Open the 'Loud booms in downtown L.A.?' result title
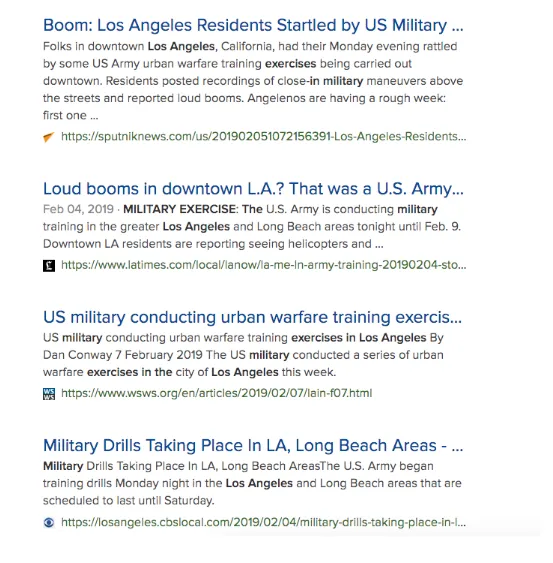 click(x=253, y=189)
